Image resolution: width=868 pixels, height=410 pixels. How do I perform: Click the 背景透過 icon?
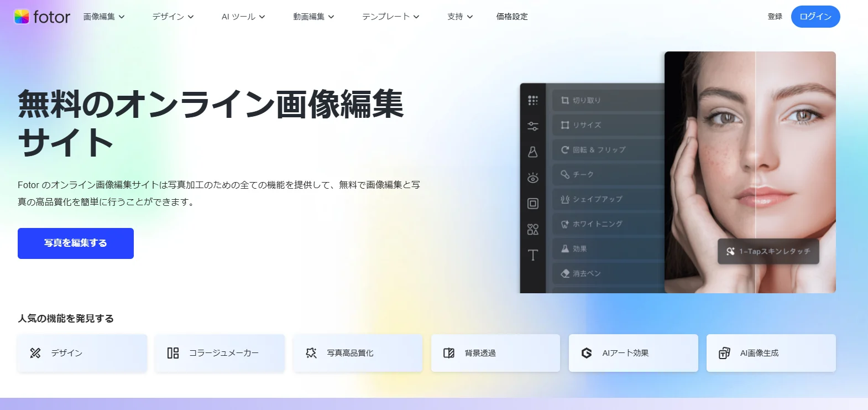point(449,353)
